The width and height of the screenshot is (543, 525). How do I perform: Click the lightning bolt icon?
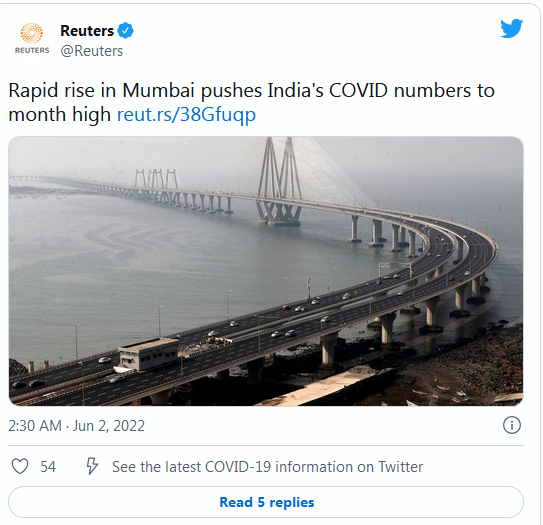pyautogui.click(x=92, y=466)
